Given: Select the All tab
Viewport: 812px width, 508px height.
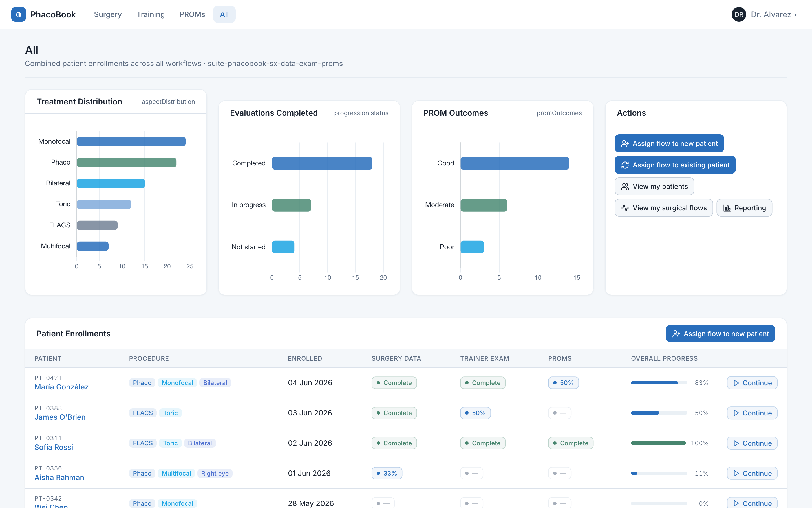Looking at the screenshot, I should (x=224, y=14).
